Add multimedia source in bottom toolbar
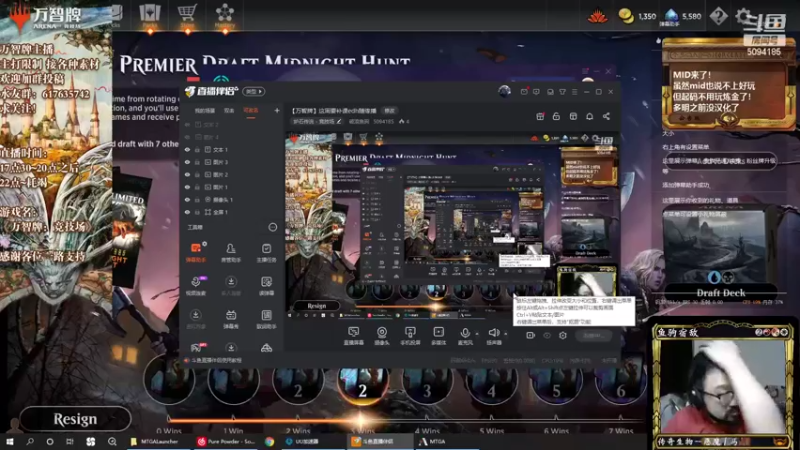Screen dimensions: 800x450 click(438, 336)
